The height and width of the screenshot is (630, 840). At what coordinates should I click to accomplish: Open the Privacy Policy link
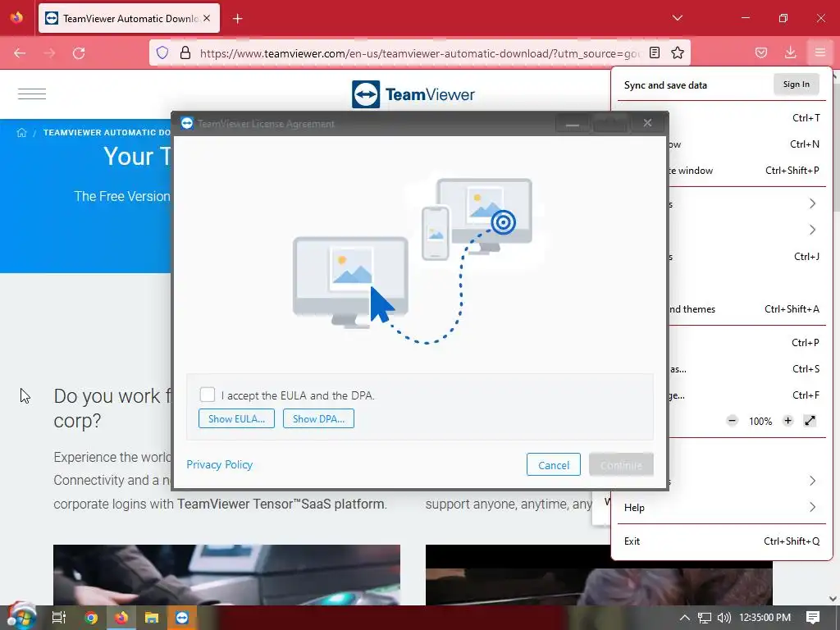tap(219, 464)
